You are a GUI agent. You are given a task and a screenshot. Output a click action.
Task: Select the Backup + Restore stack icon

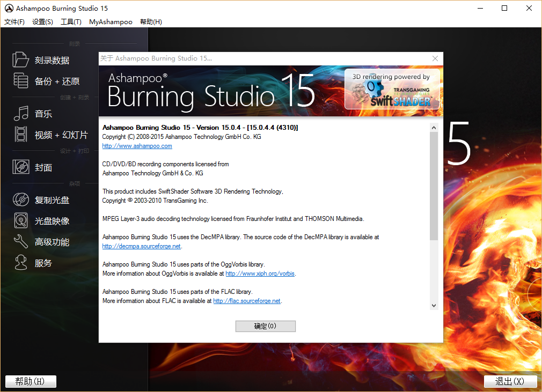20,81
